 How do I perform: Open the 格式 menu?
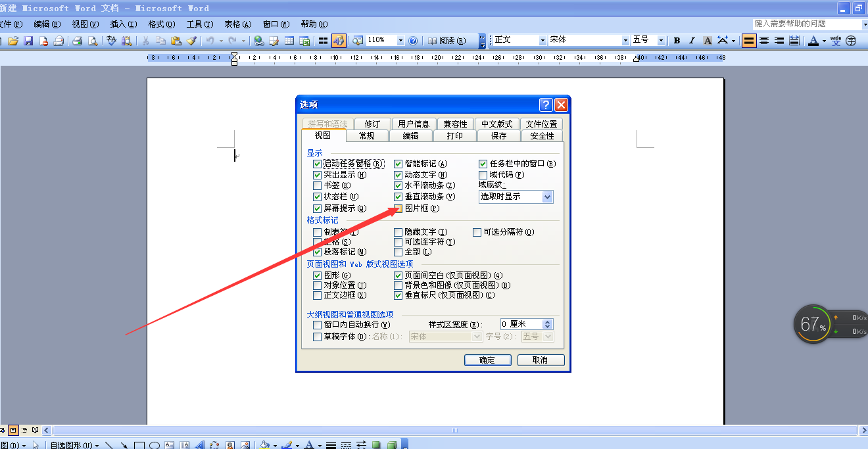click(161, 24)
